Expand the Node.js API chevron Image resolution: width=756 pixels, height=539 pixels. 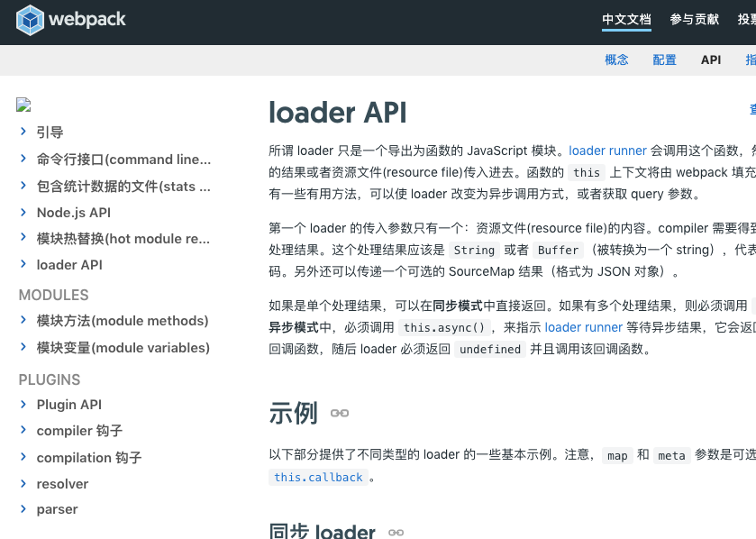click(23, 212)
